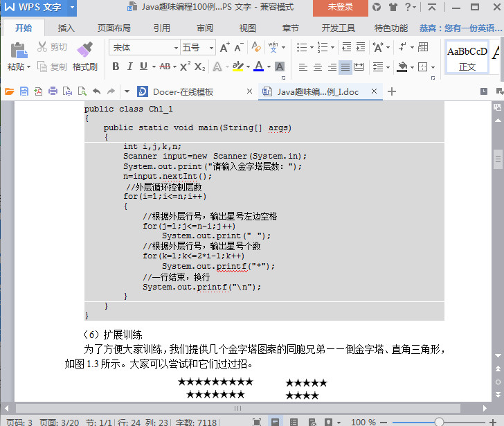Click the undo arrow

(x=97, y=91)
